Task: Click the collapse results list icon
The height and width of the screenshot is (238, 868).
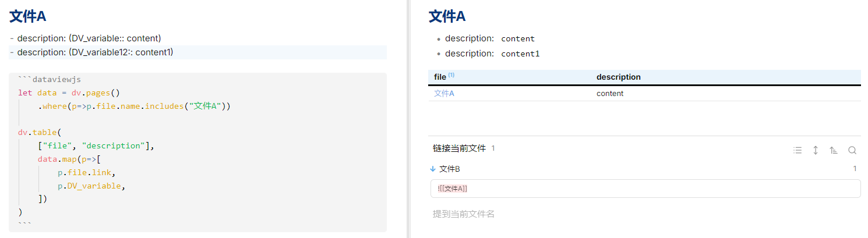Action: (x=798, y=150)
